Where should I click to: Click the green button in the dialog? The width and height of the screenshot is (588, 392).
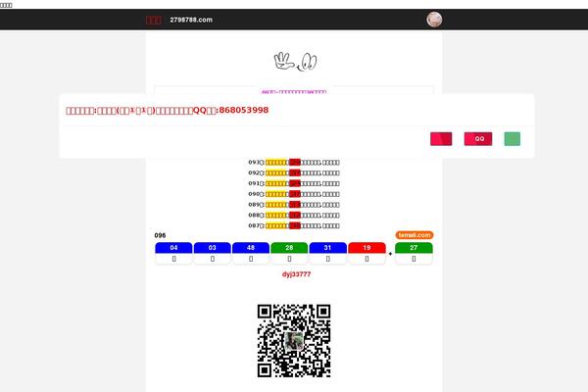513,139
